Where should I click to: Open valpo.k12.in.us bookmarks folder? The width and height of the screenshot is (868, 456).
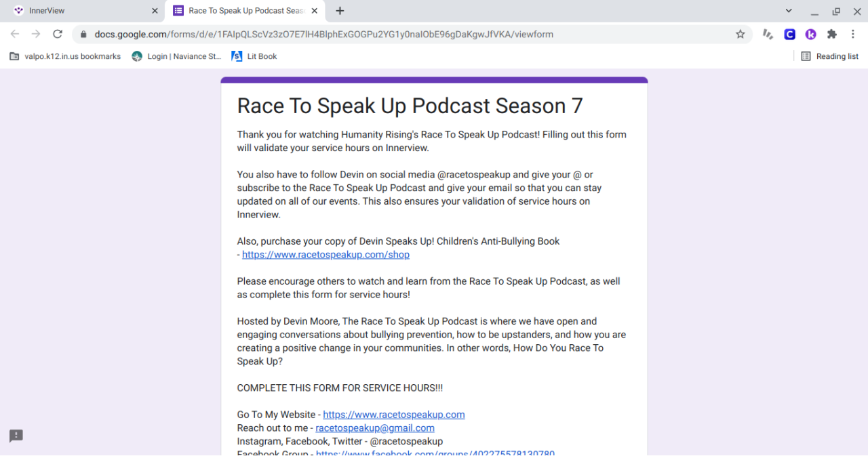(x=65, y=56)
